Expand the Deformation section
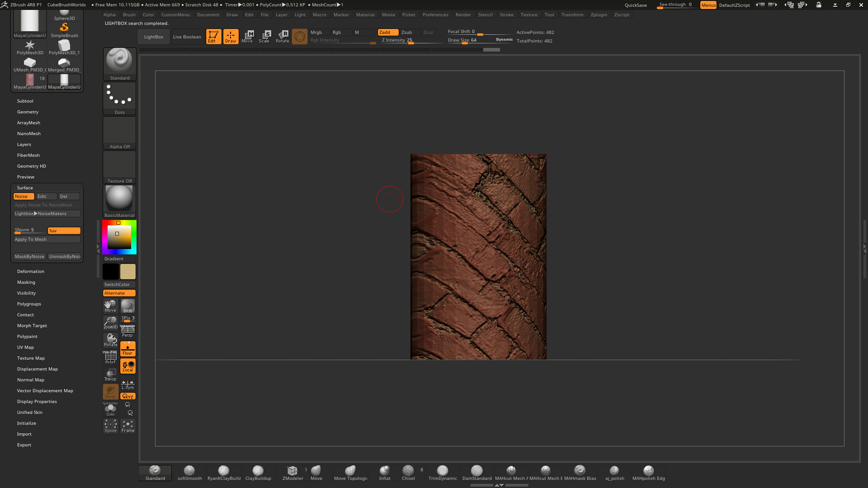Viewport: 868px width, 488px height. 31,272
